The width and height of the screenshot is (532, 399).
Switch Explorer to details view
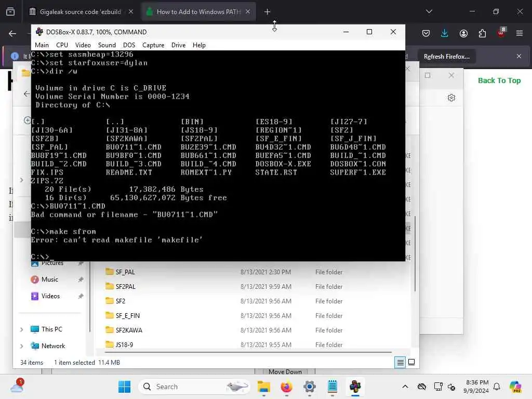click(x=400, y=362)
